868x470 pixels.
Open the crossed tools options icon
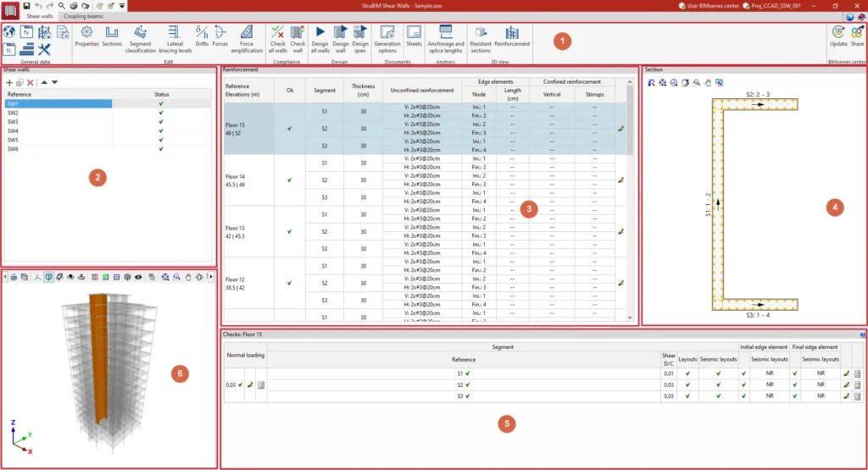pyautogui.click(x=44, y=50)
